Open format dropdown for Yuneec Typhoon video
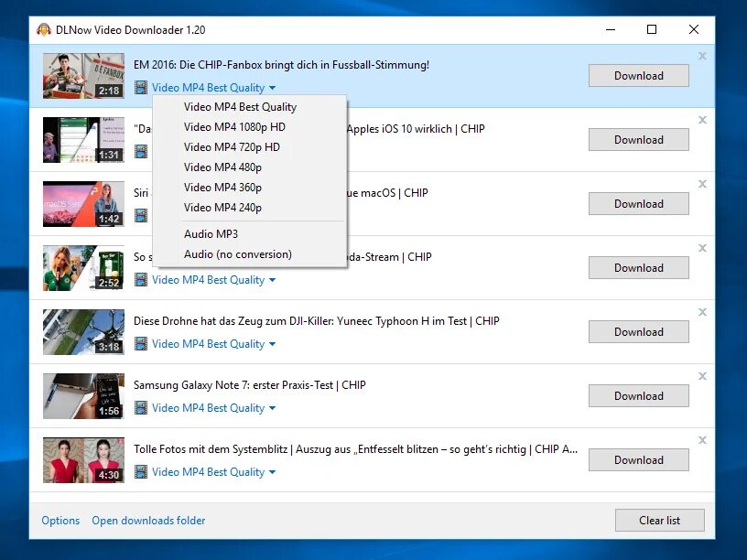Viewport: 747px width, 560px height. pos(214,344)
